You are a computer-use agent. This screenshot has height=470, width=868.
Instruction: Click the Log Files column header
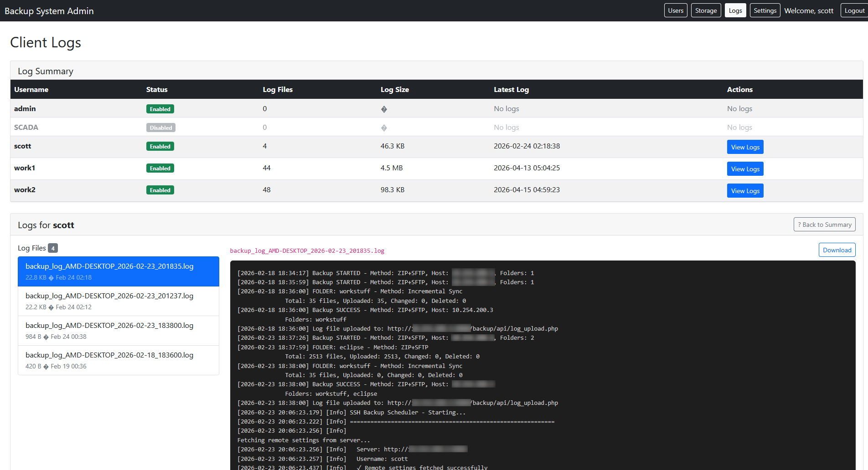pyautogui.click(x=278, y=89)
